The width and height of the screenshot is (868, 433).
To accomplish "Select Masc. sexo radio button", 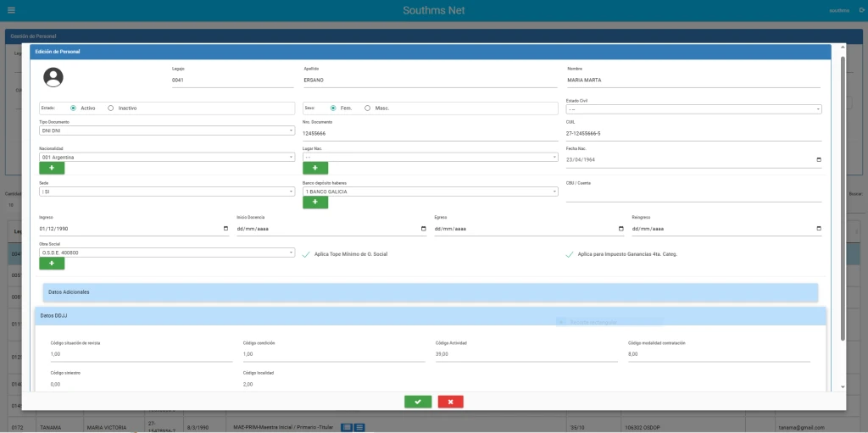I will click(368, 108).
